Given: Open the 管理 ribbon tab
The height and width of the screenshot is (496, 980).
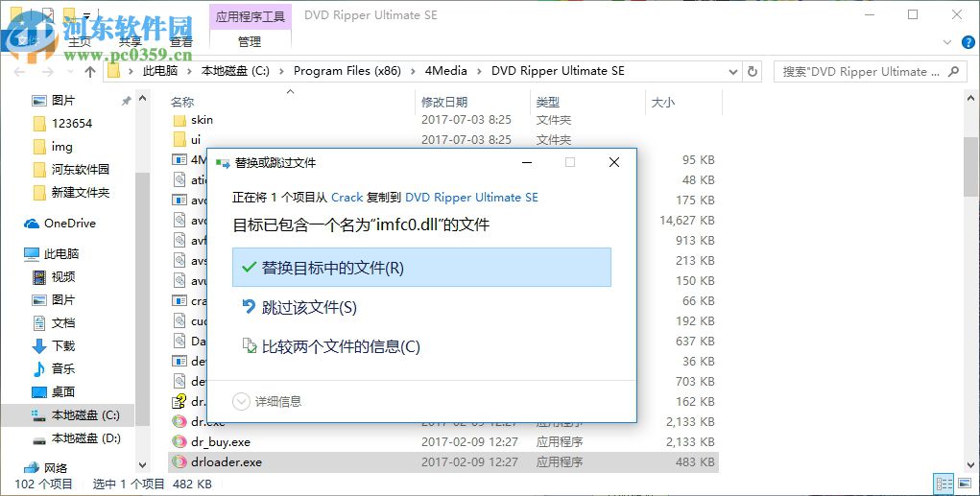Looking at the screenshot, I should pos(250,42).
